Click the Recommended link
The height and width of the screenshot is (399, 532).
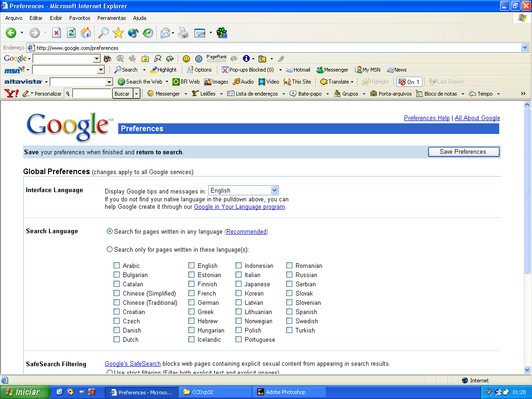click(x=246, y=231)
